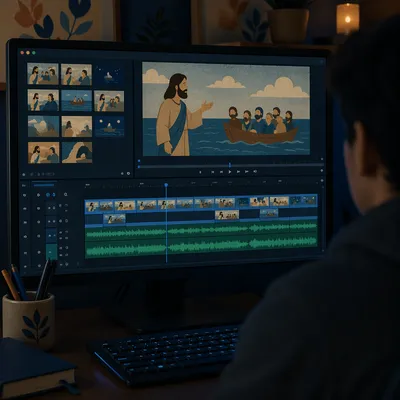Jump to the previous edit point in preview
The image size is (400, 400).
click(213, 172)
